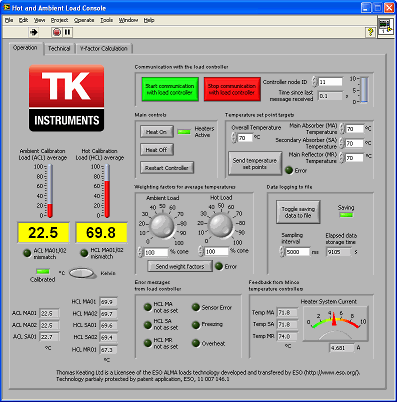Viewport: 397px width, 402px height.
Task: Click the Main Absorber (MA) Temperature stepper
Action: tap(342, 129)
